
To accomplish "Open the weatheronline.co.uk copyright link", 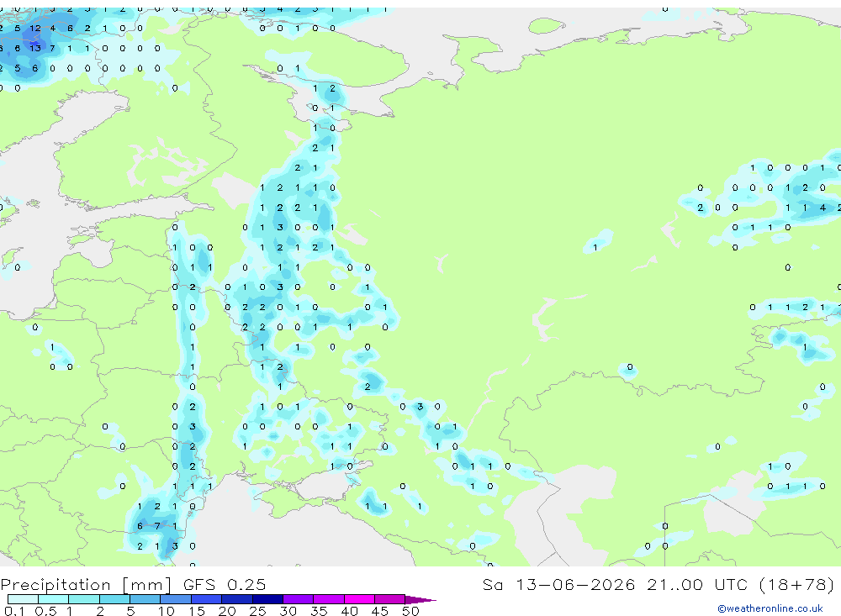I will coord(770,608).
